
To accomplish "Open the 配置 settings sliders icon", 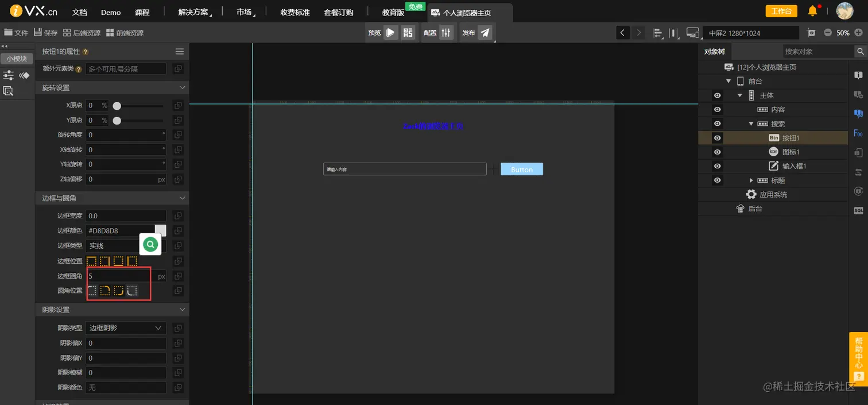I will (x=447, y=33).
